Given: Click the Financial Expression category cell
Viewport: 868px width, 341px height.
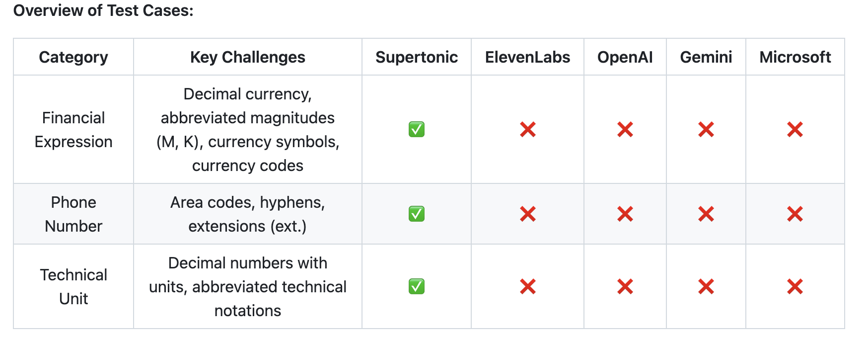Looking at the screenshot, I should click(73, 130).
